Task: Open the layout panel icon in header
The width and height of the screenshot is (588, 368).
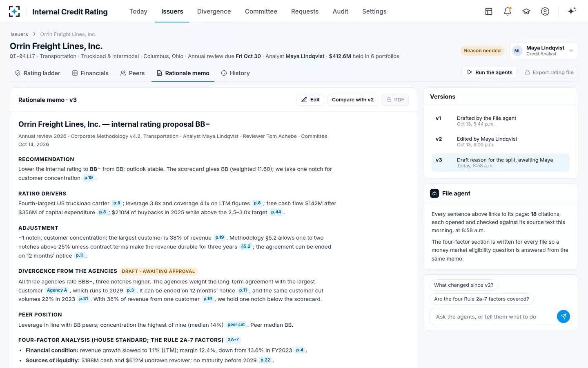Action: [489, 11]
